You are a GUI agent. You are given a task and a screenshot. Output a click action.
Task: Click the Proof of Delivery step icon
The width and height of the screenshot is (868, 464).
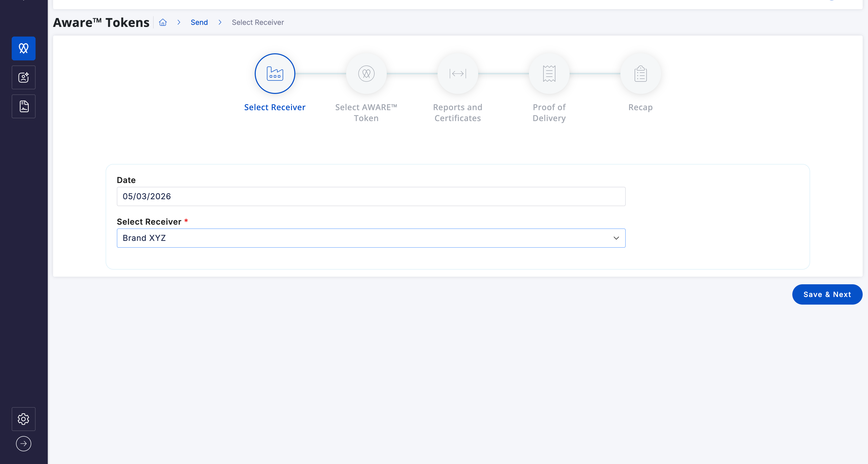tap(549, 73)
